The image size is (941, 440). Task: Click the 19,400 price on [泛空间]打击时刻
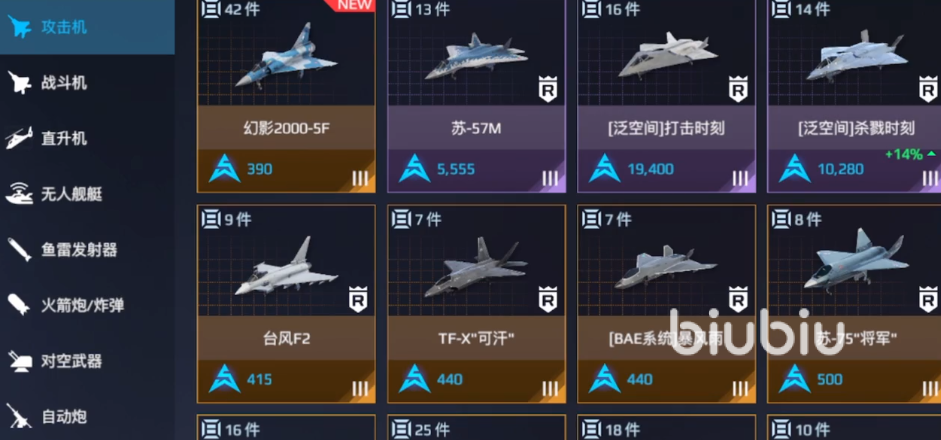point(651,169)
